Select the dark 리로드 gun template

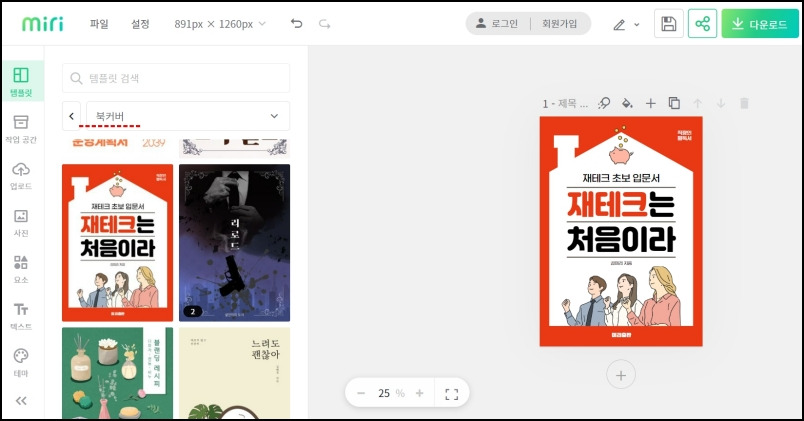click(234, 243)
